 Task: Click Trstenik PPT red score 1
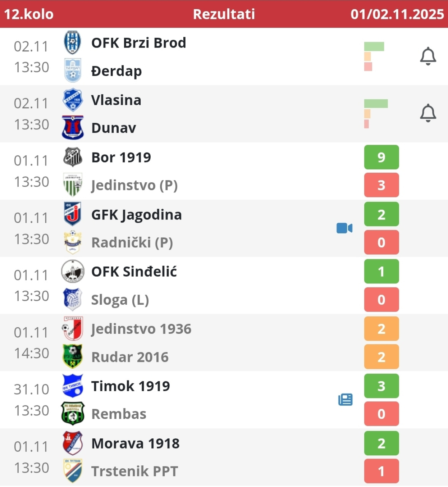coord(381,471)
